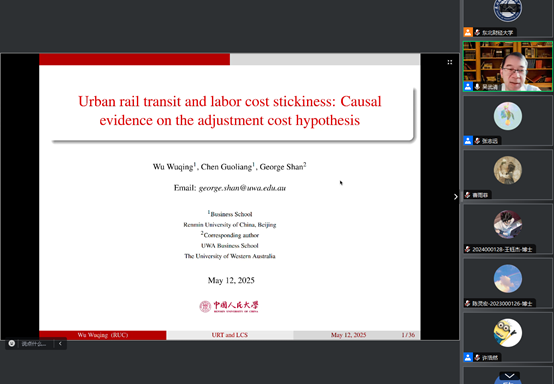Click muted mic icon for 2024000128 participant
554x384 pixels.
click(468, 249)
